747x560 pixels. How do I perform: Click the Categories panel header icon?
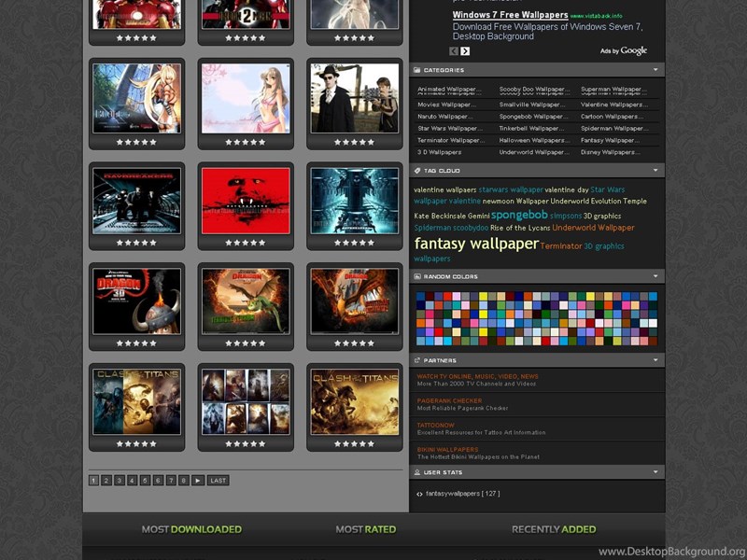click(x=417, y=70)
